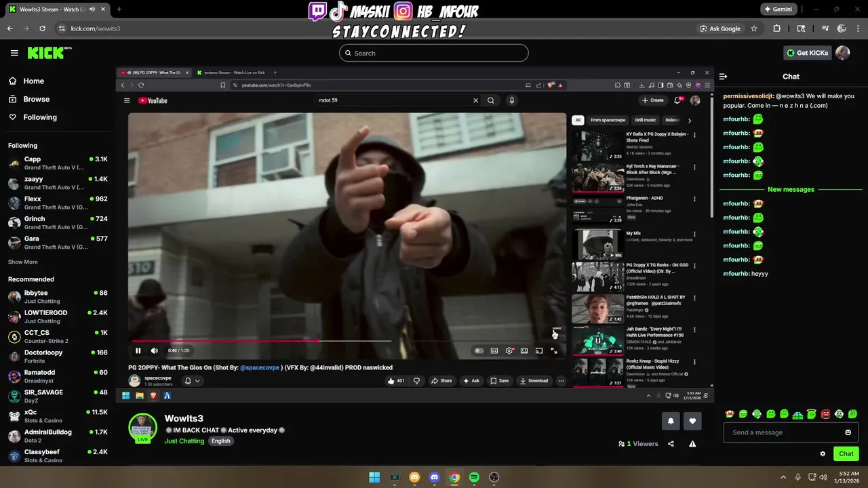Report the stream via warning icon
The width and height of the screenshot is (868, 488).
pyautogui.click(x=692, y=444)
